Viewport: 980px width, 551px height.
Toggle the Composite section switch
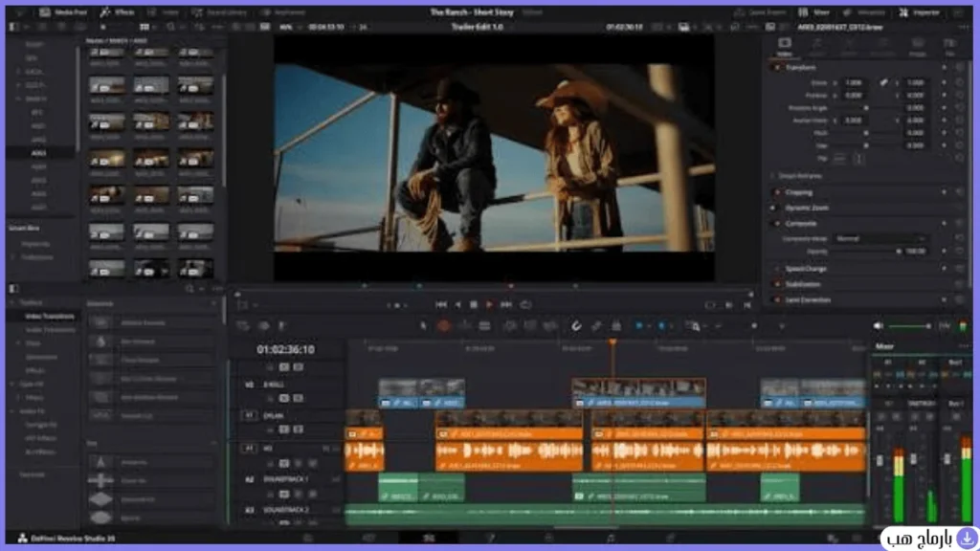[x=777, y=224]
